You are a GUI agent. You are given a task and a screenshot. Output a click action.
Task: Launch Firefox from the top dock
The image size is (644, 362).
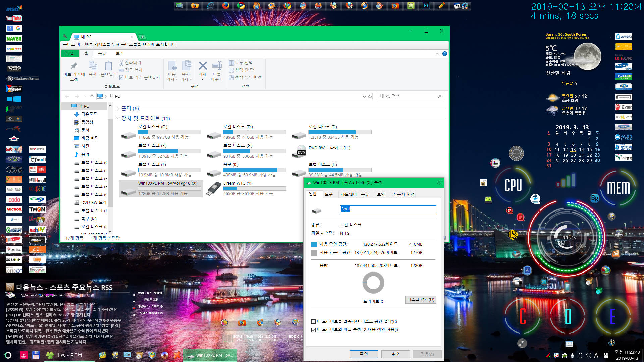[x=226, y=6]
